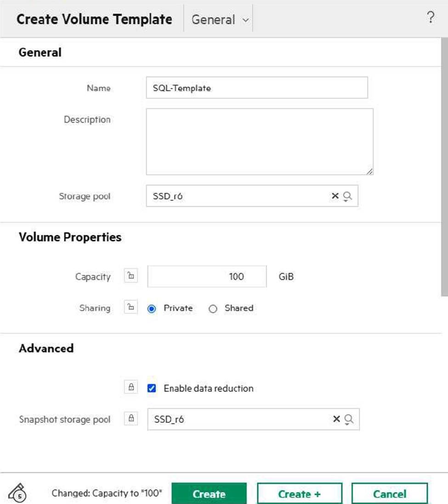Toggle the lock icon next to Capacity
Image resolution: width=448 pixels, height=504 pixels.
tap(131, 276)
